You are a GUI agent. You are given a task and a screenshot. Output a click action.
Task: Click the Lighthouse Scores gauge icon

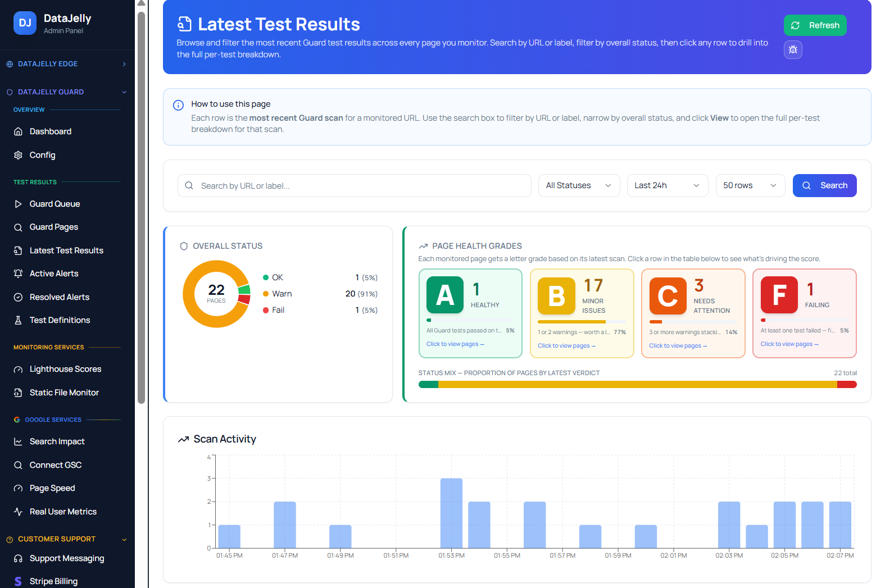coord(18,369)
